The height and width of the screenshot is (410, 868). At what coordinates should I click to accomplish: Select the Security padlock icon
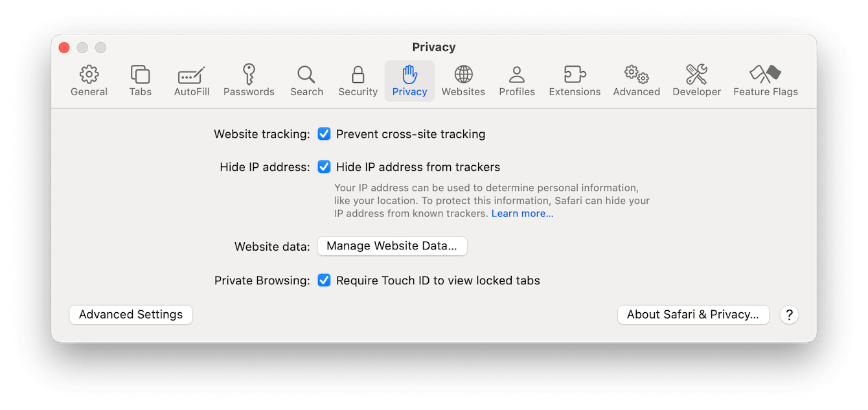[358, 74]
